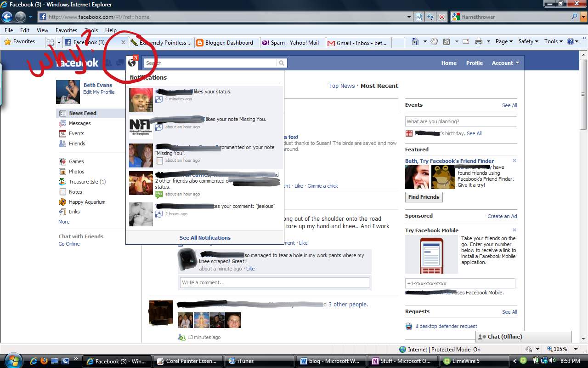Expand the address bar history dropdown
The image size is (588, 368).
[409, 17]
